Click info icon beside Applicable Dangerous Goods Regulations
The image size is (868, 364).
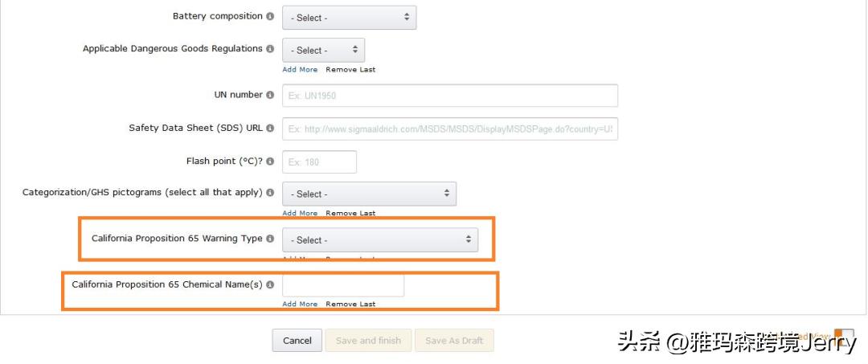point(270,49)
